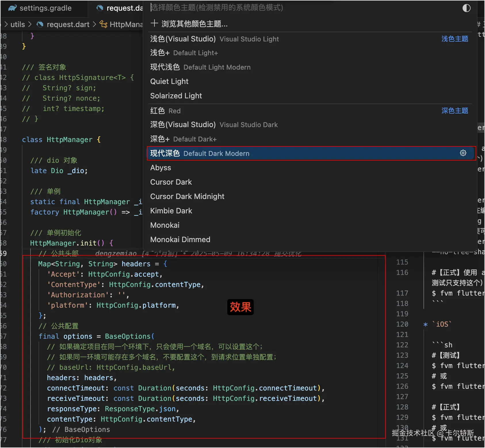Select the Visual Studio Dark theme
485x448 pixels.
point(310,125)
